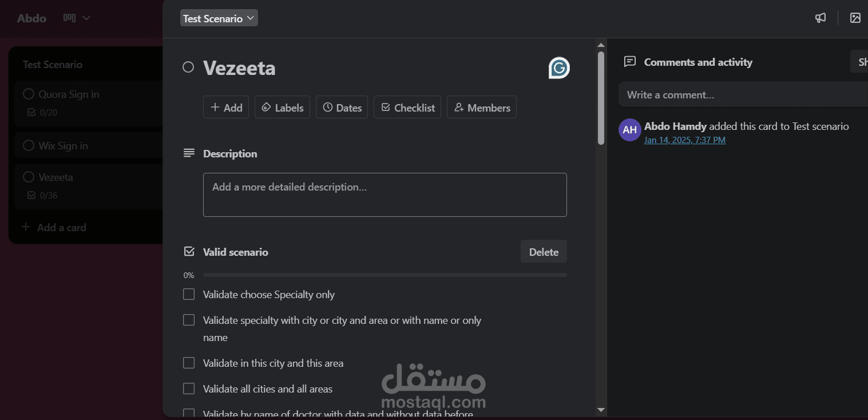
Task: Open the Members button
Action: pos(482,107)
